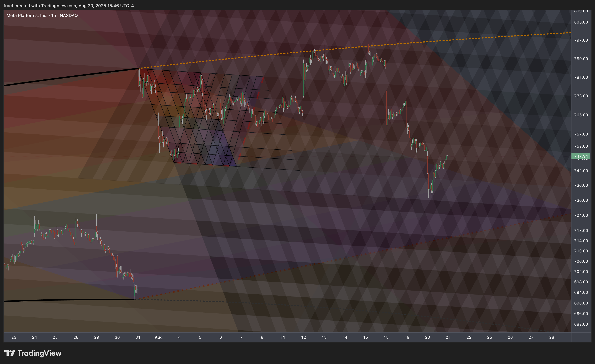Click date 26 on the time axis
The width and height of the screenshot is (595, 364).
pos(510,337)
